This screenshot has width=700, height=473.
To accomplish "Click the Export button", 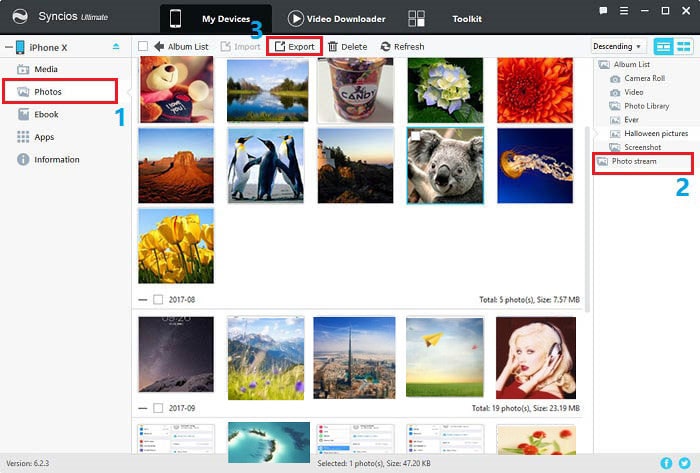I will 294,46.
